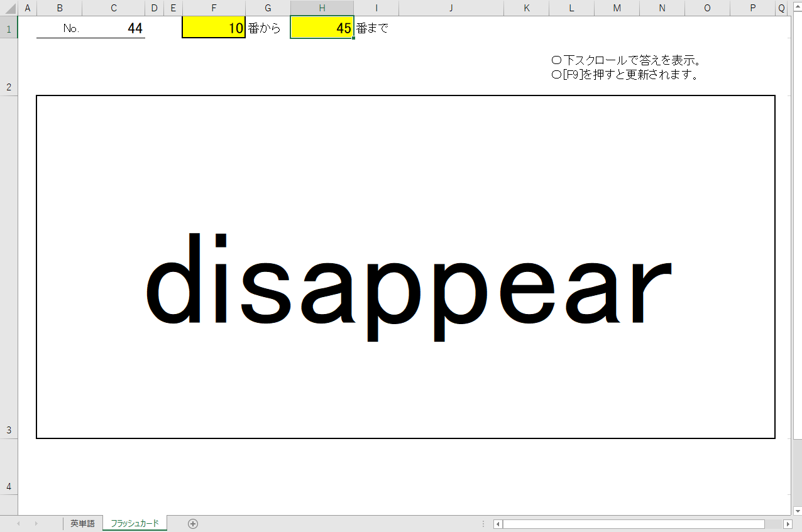802x532 pixels.
Task: Switch to the 英単語 sheet tab
Action: tap(82, 523)
